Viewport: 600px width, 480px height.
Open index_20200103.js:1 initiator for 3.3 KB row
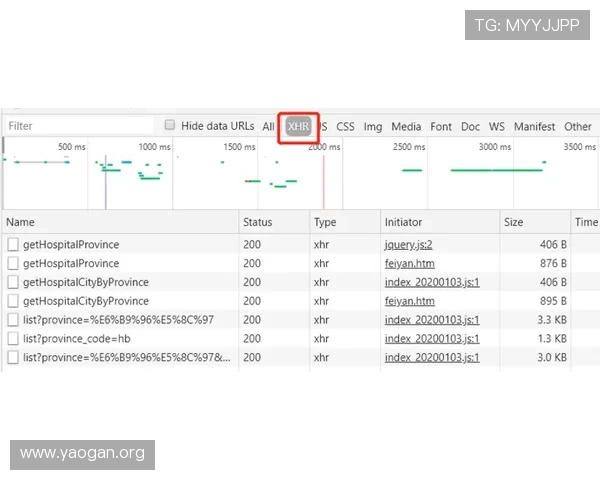click(x=432, y=320)
